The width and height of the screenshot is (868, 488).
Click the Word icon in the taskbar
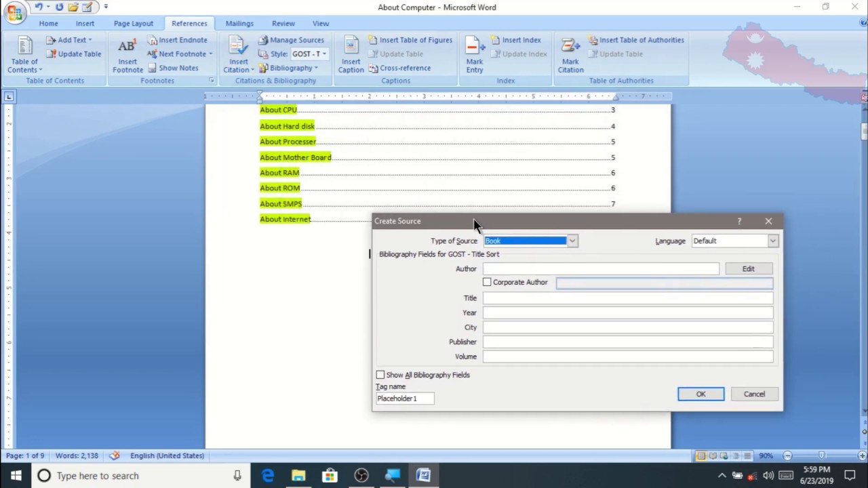click(423, 476)
